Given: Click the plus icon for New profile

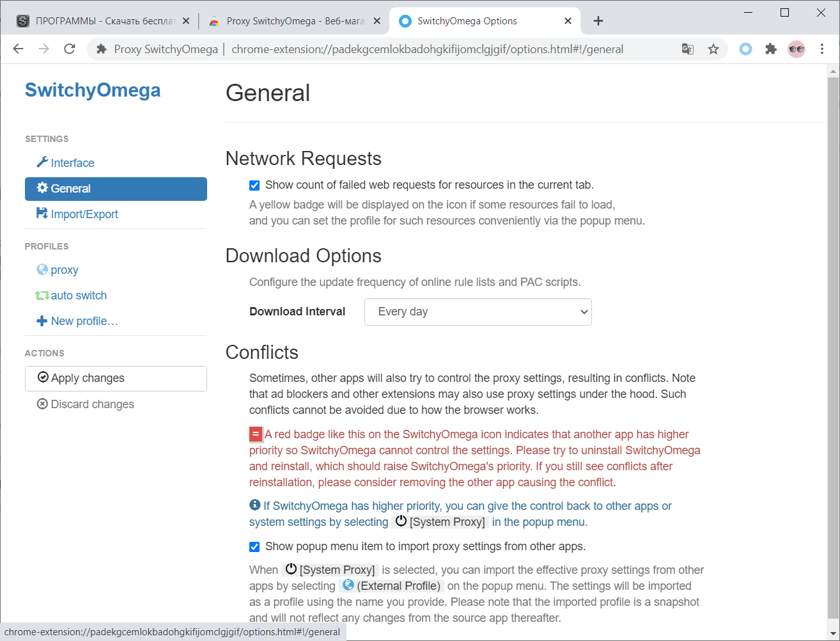Looking at the screenshot, I should coord(42,321).
